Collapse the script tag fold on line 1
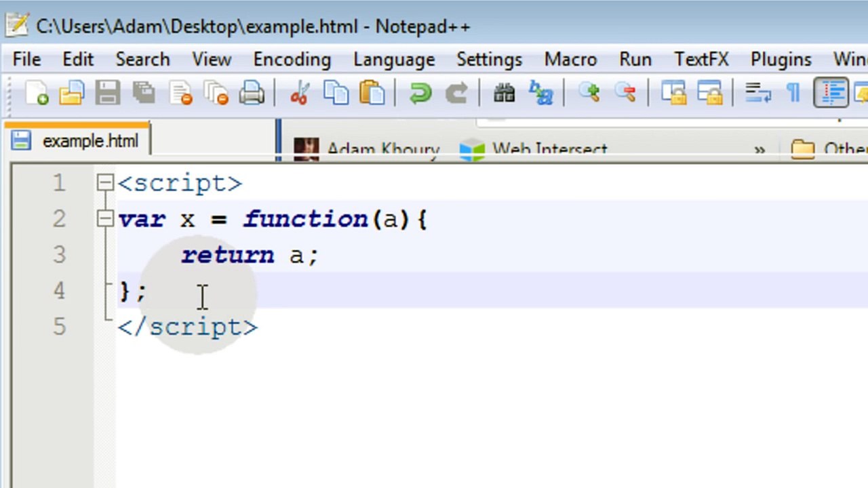The height and width of the screenshot is (488, 868). pos(104,182)
